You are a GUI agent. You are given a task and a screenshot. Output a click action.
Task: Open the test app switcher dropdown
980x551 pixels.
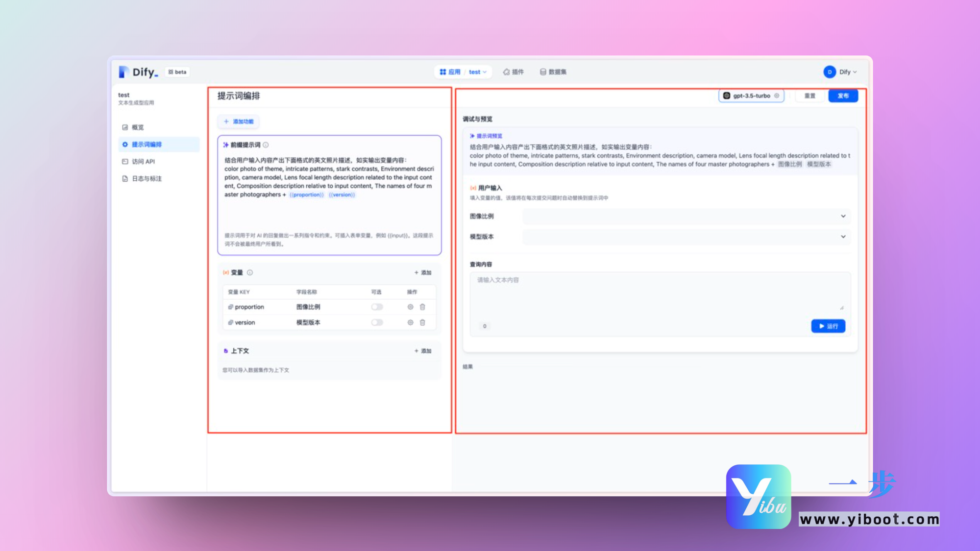[x=478, y=72]
